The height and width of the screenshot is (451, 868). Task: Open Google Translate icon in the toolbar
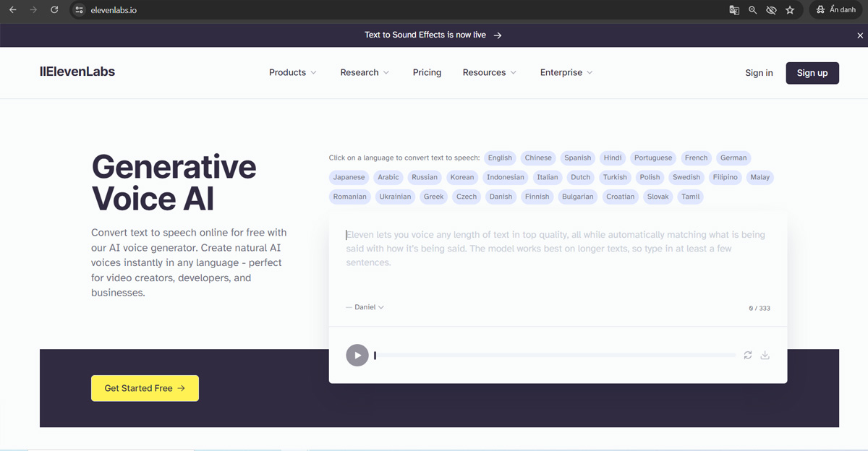pos(733,10)
